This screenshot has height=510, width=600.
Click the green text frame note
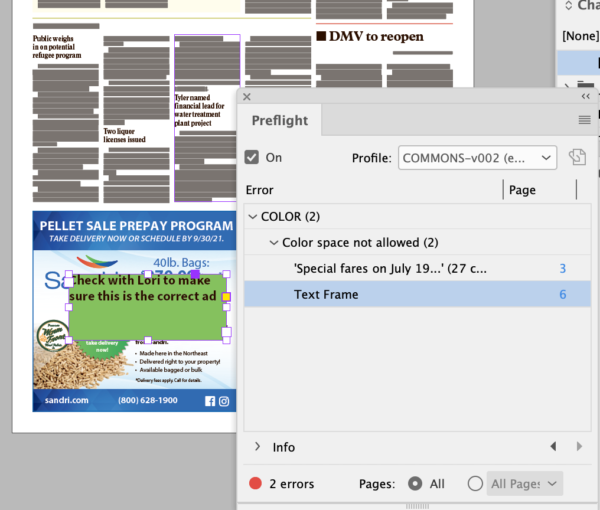coord(147,307)
